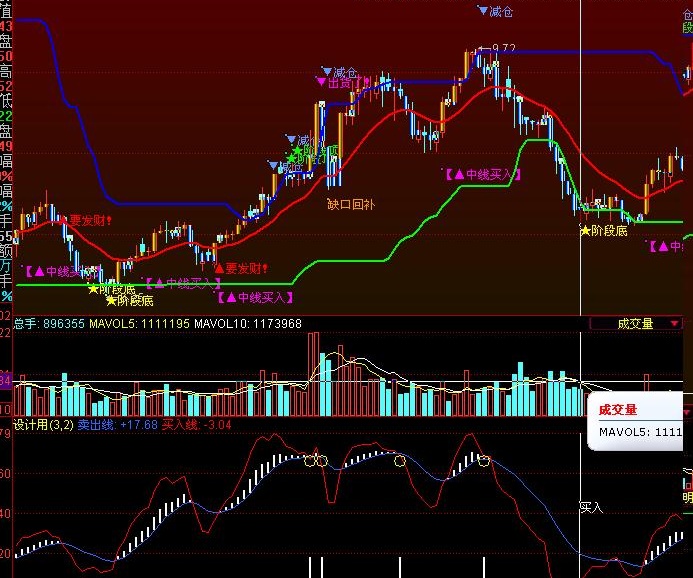Select the 减仓 marker above the 9.72 peak
This screenshot has height=578, width=693.
click(495, 11)
